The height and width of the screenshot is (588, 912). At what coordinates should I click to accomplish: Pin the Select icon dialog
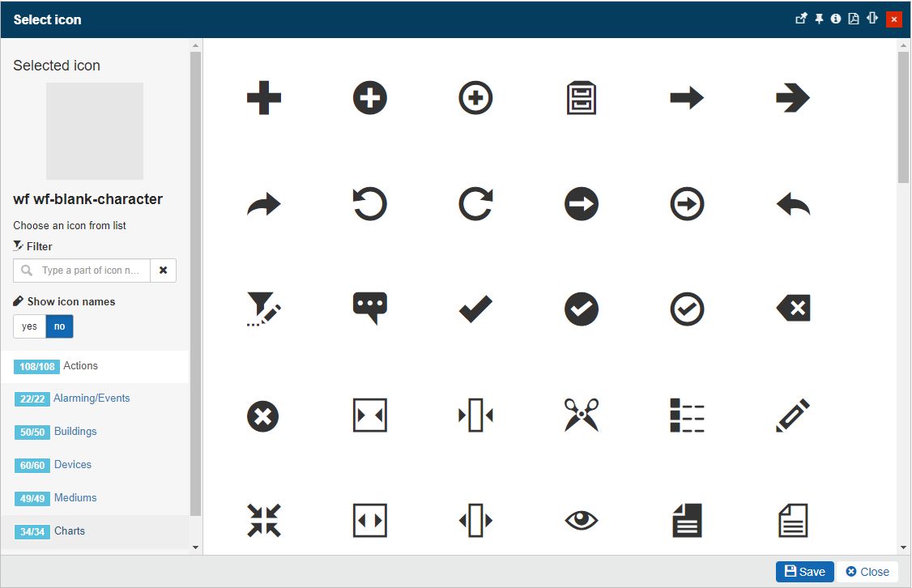click(x=819, y=18)
